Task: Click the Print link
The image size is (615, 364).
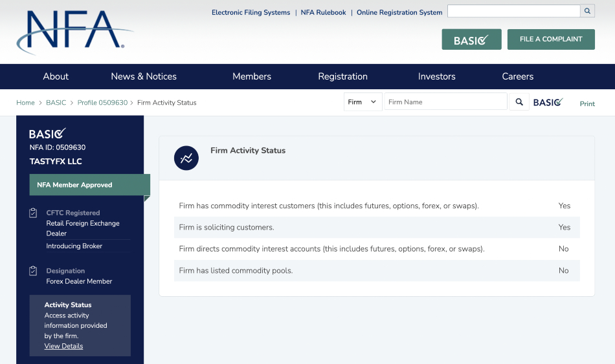Action: coord(587,104)
